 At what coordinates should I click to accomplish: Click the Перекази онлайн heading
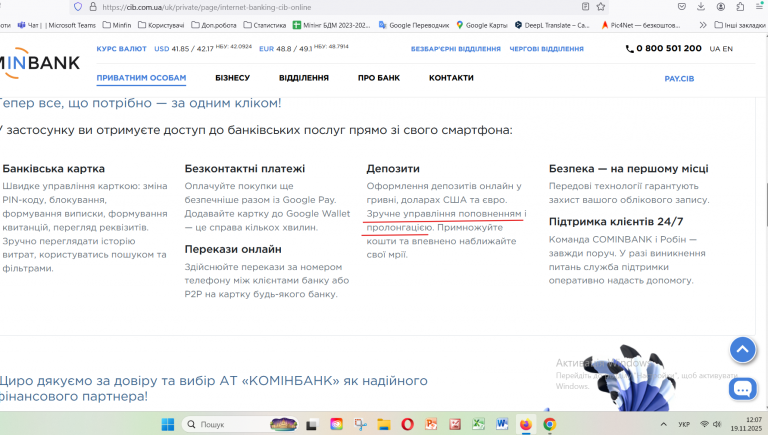tap(233, 249)
